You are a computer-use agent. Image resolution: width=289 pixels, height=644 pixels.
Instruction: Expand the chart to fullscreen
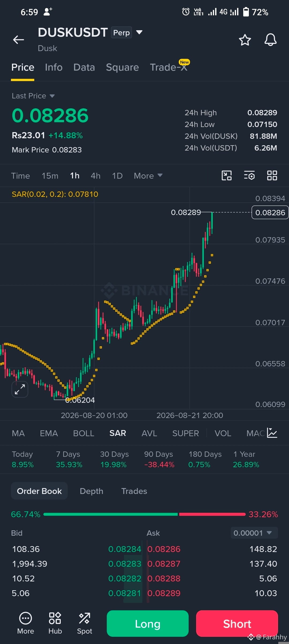click(x=20, y=389)
